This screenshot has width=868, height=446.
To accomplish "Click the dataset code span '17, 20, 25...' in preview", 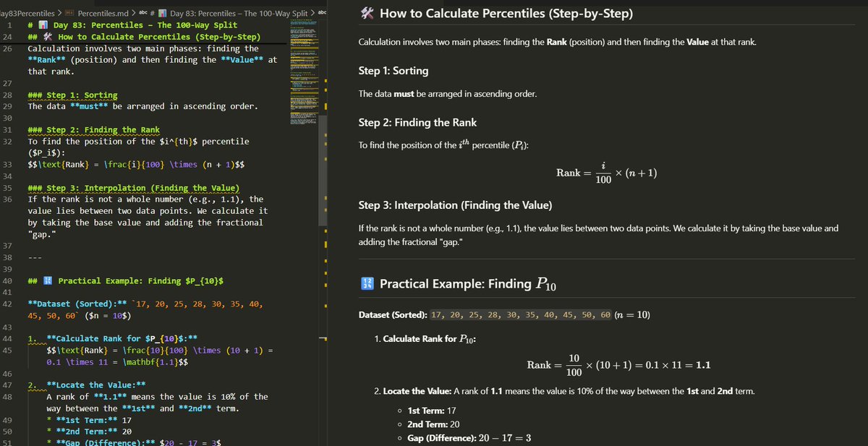I will pyautogui.click(x=520, y=315).
